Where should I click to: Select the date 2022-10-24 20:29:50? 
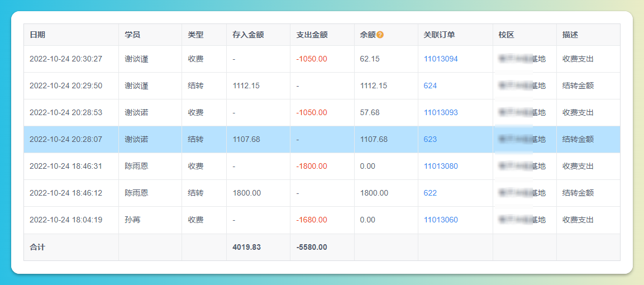click(x=66, y=86)
